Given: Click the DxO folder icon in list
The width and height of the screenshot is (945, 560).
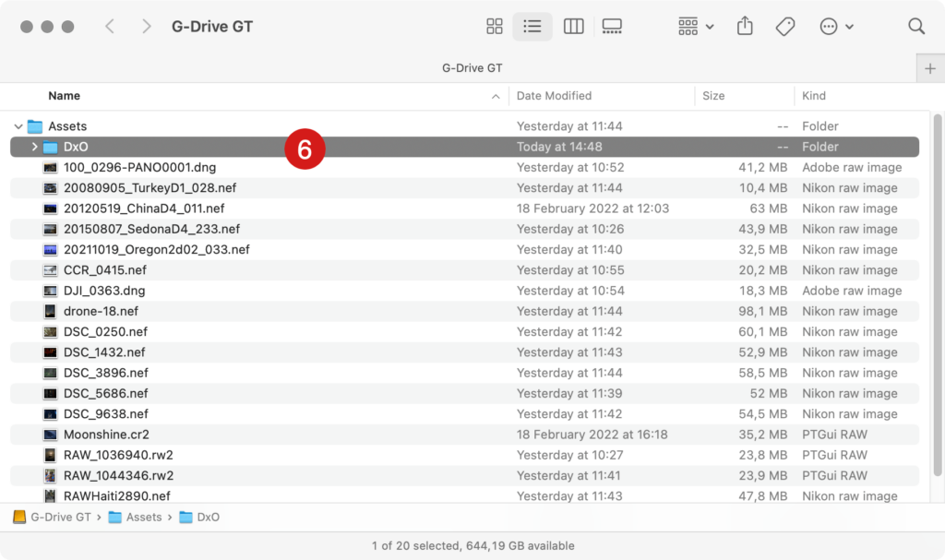Looking at the screenshot, I should pyautogui.click(x=51, y=147).
